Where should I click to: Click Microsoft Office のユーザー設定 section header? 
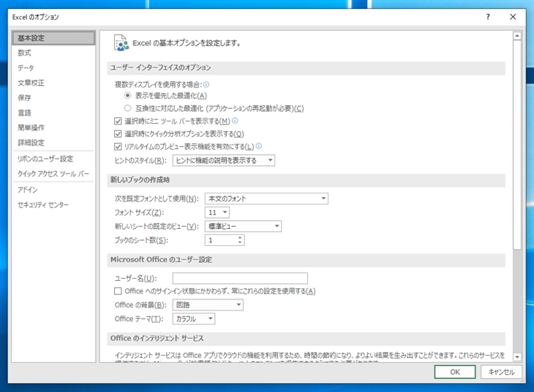(x=306, y=259)
